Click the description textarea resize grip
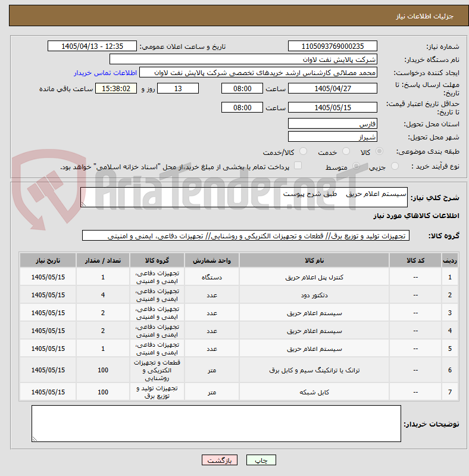Viewport: 469px width, 476px height. point(83,204)
